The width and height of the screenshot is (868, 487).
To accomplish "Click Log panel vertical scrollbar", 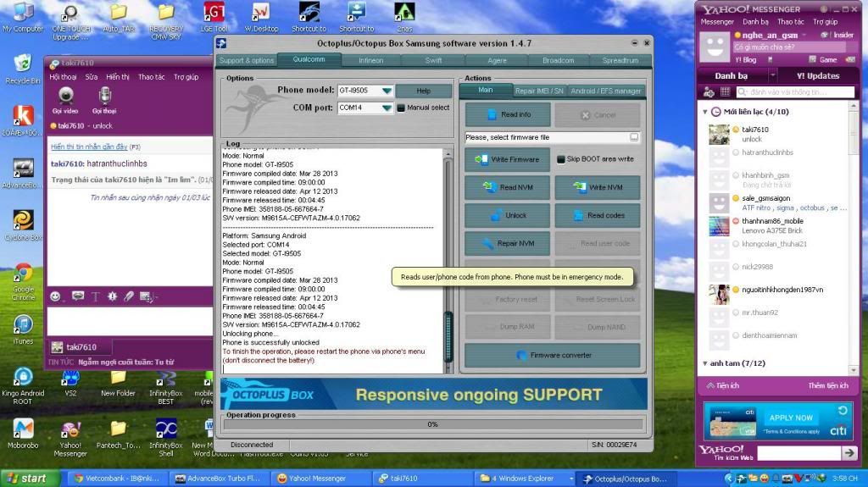I will [448, 261].
